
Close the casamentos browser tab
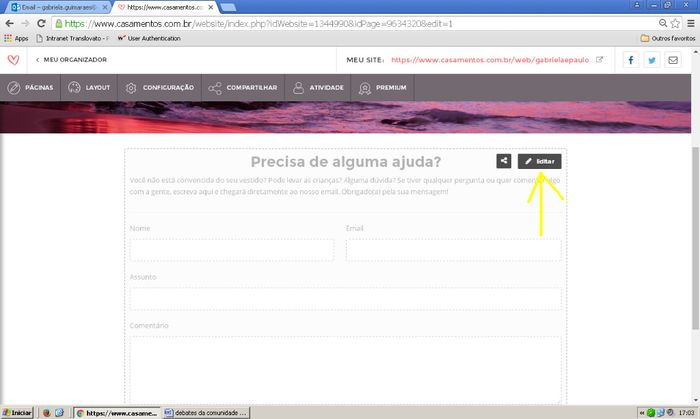(211, 7)
